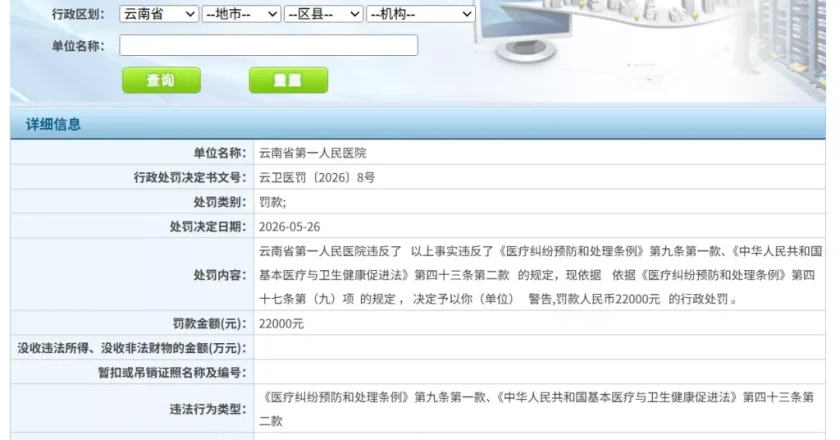This screenshot has height=440, width=840.
Task: Click the 处罚内容 penalty description paragraph
Action: 540,275
